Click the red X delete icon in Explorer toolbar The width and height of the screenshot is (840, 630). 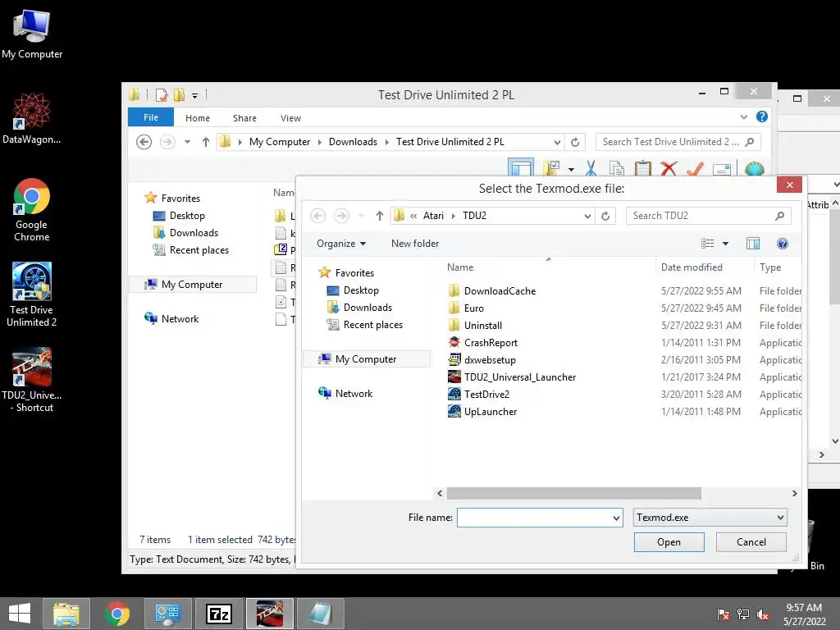point(669,168)
